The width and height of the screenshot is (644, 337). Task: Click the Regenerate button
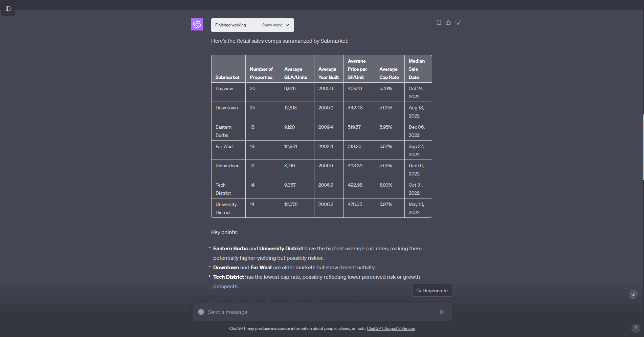pyautogui.click(x=432, y=291)
